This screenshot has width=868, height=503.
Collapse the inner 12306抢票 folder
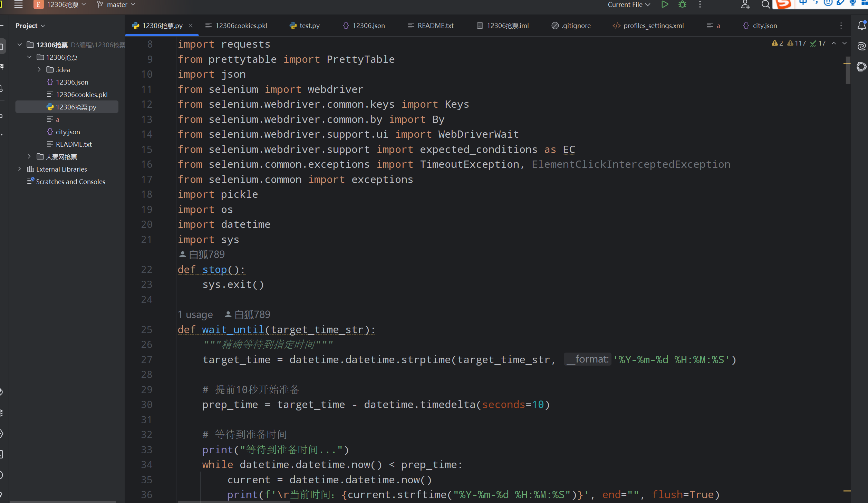pyautogui.click(x=29, y=57)
